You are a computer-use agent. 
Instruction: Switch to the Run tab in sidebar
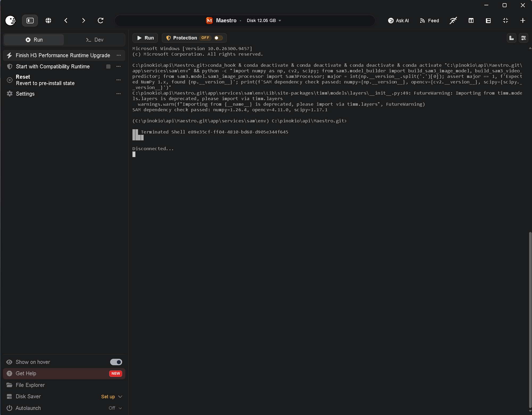click(x=34, y=40)
